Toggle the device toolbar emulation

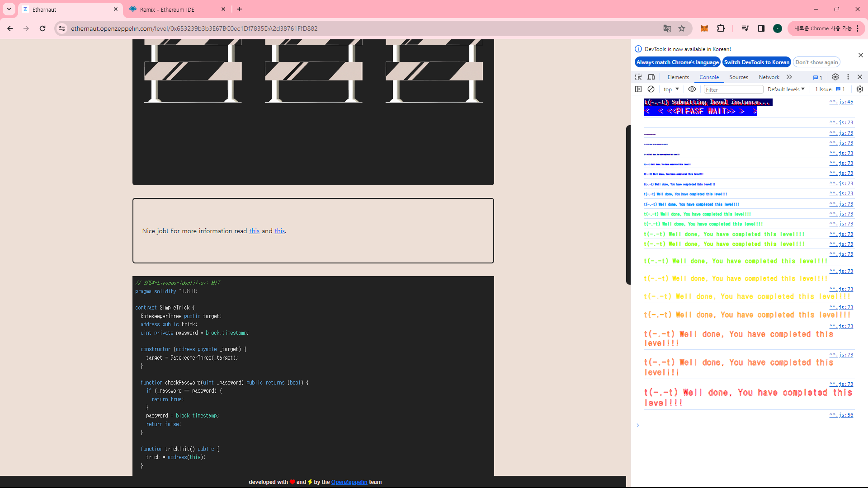coord(651,77)
